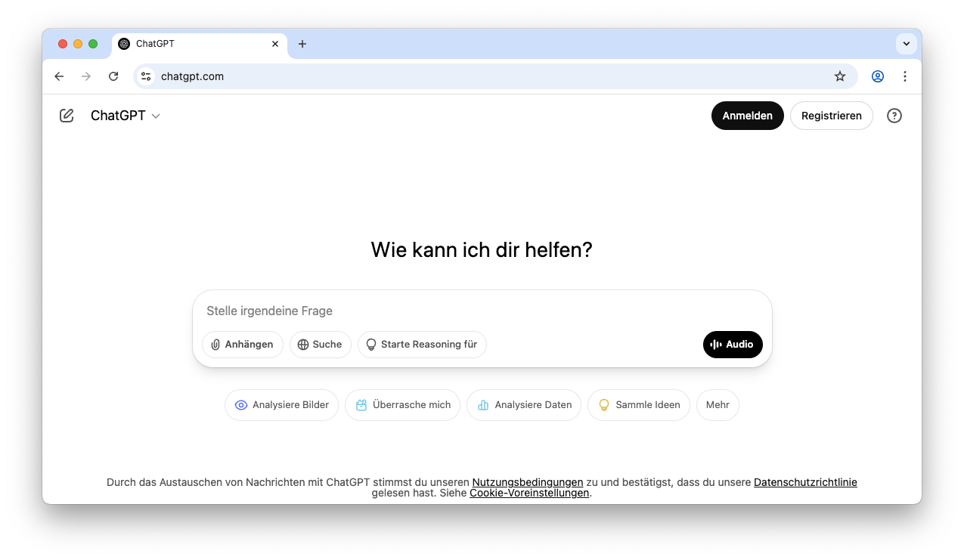Image resolution: width=964 pixels, height=560 pixels.
Task: Select the Analysiere Bilder eye icon
Action: [x=240, y=405]
